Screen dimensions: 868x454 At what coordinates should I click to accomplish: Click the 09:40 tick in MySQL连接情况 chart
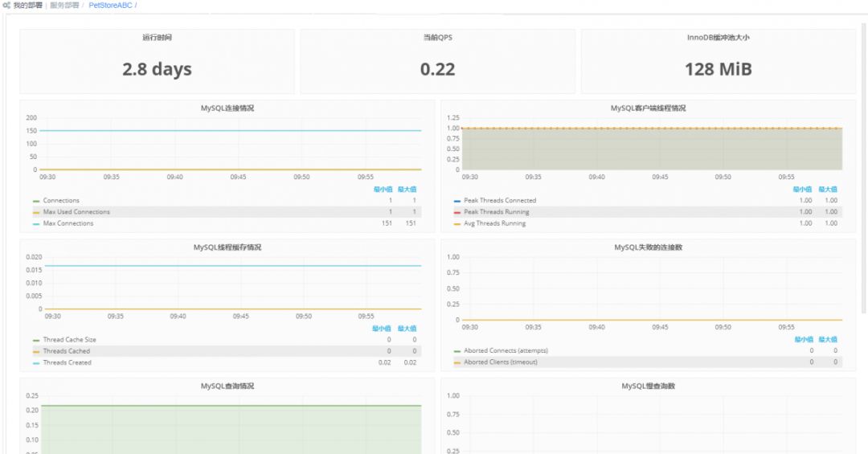[174, 177]
